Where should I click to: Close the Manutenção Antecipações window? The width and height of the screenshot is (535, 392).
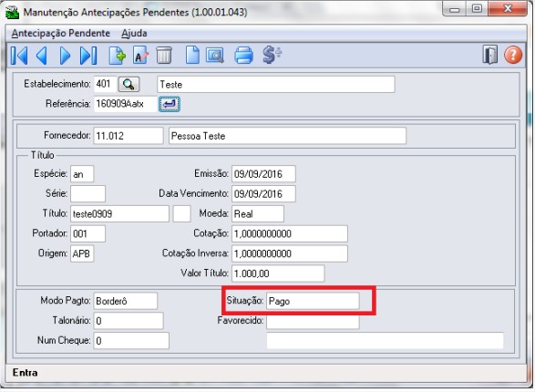click(508, 9)
